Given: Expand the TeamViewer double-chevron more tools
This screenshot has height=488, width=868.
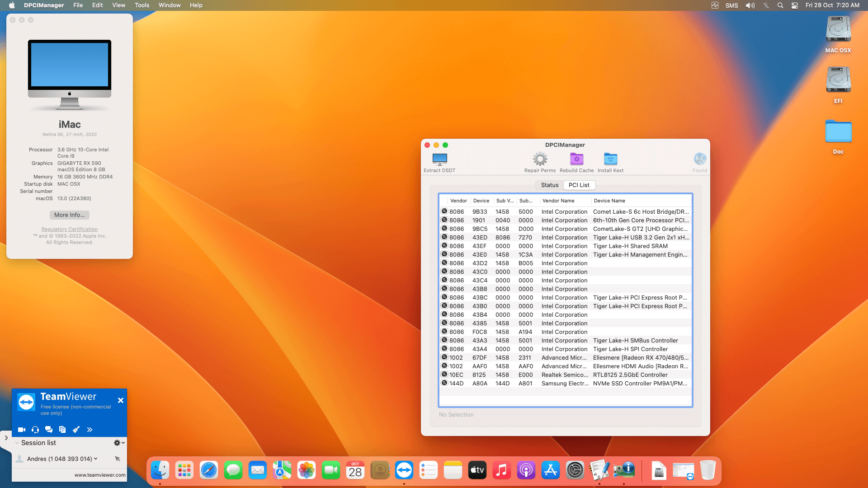Looking at the screenshot, I should coord(90,430).
